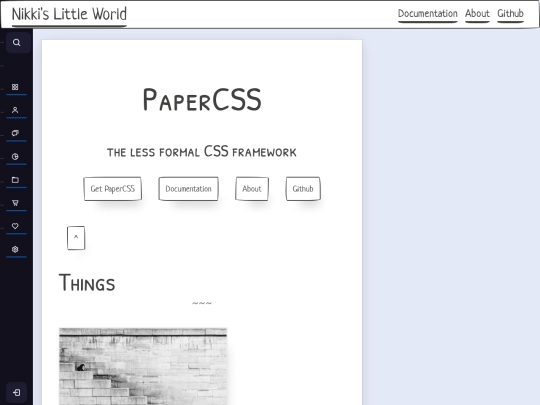Click the Get PaperCSS button
Screen dimensions: 540x405
113,189
